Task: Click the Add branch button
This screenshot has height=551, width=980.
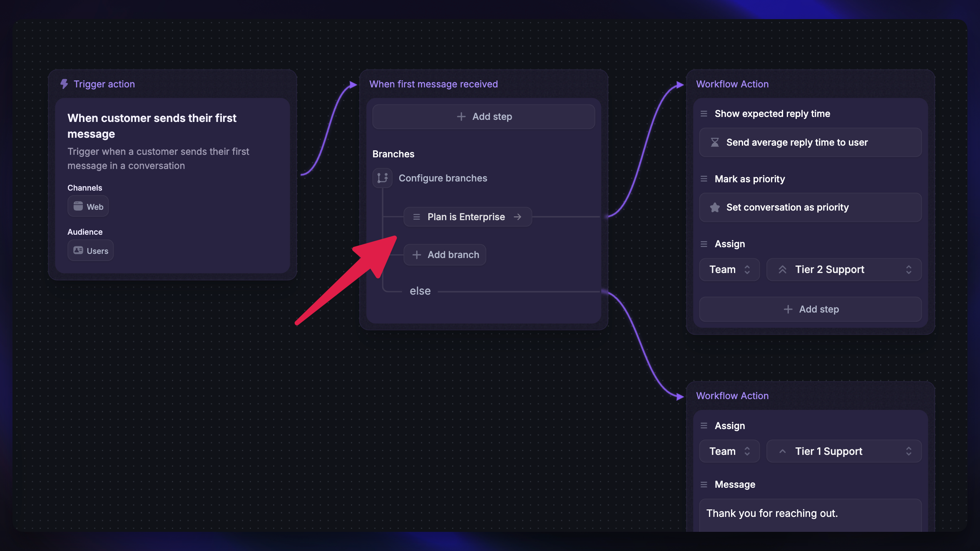Action: click(445, 255)
